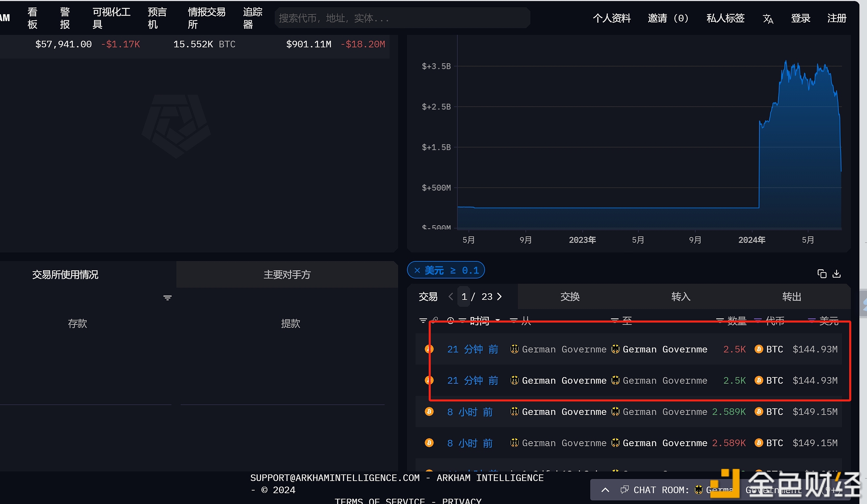Click Bitcoin chain icon on red 2.589K row
Viewport: 867px width, 504px height.
pos(429,443)
